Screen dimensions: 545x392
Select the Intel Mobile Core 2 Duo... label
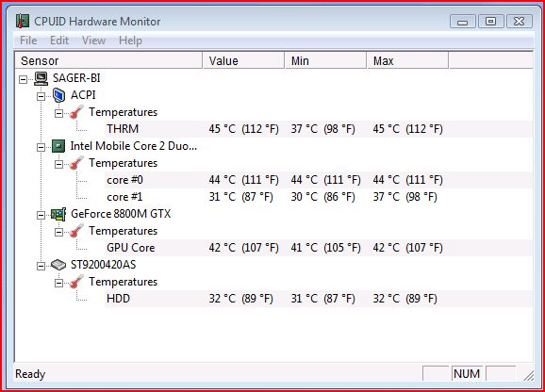(134, 146)
